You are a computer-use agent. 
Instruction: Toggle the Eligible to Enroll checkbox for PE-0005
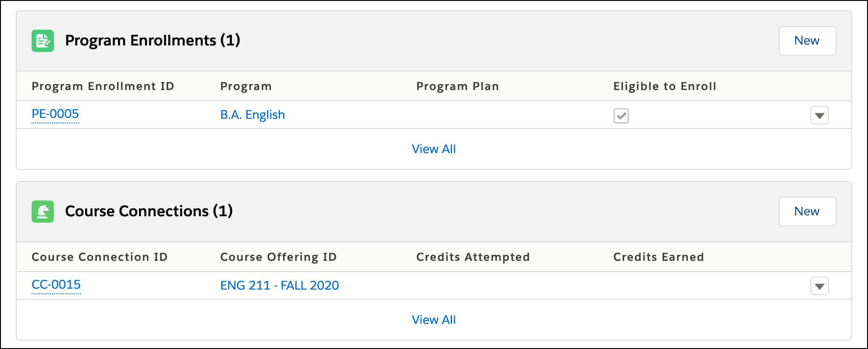[x=622, y=116]
